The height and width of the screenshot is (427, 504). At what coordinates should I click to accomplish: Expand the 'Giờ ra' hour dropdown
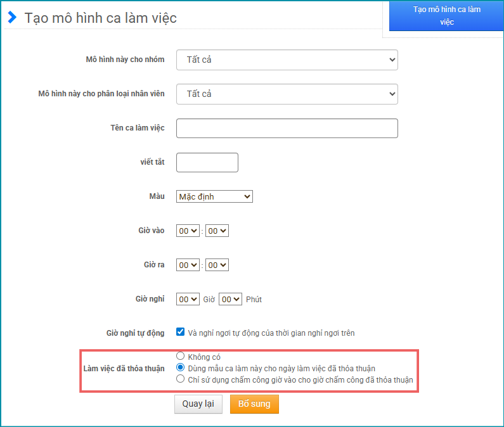click(188, 265)
